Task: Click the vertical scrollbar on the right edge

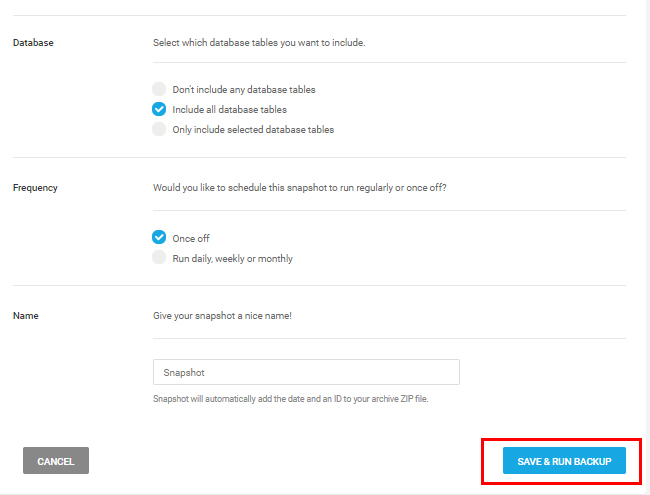Action: [x=647, y=248]
